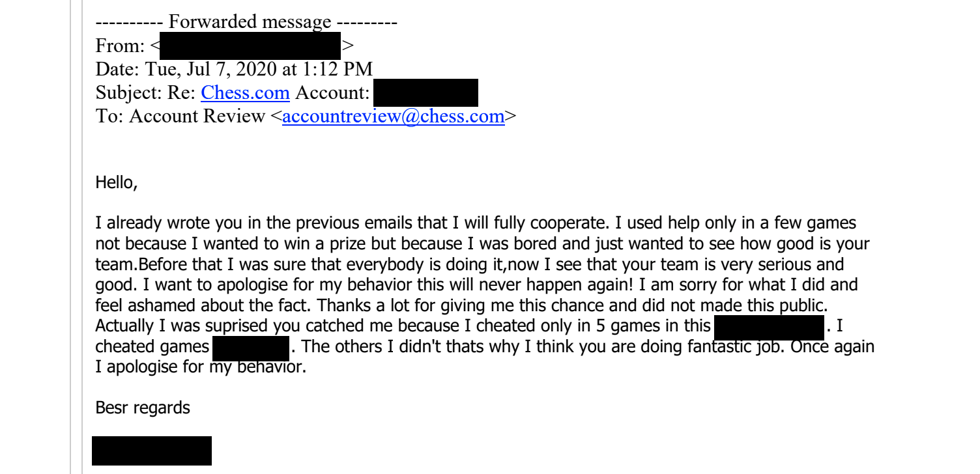The height and width of the screenshot is (474, 980).
Task: Click the redacted block after 'cheated games'
Action: 251,346
